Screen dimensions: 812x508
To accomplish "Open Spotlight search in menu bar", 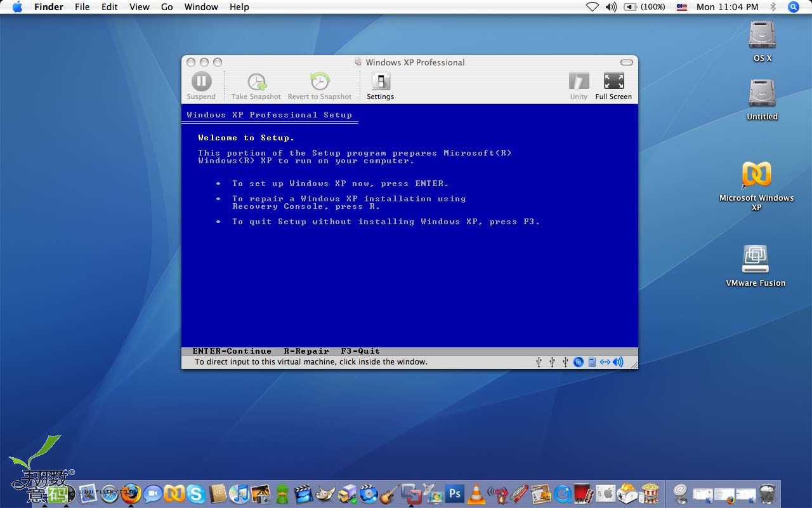I will (793, 7).
